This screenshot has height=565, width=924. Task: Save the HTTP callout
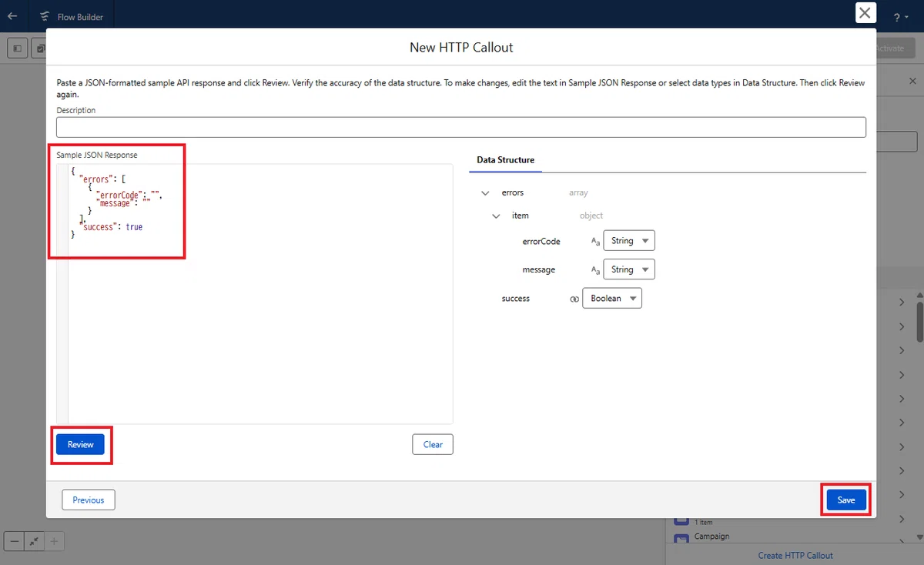click(846, 500)
